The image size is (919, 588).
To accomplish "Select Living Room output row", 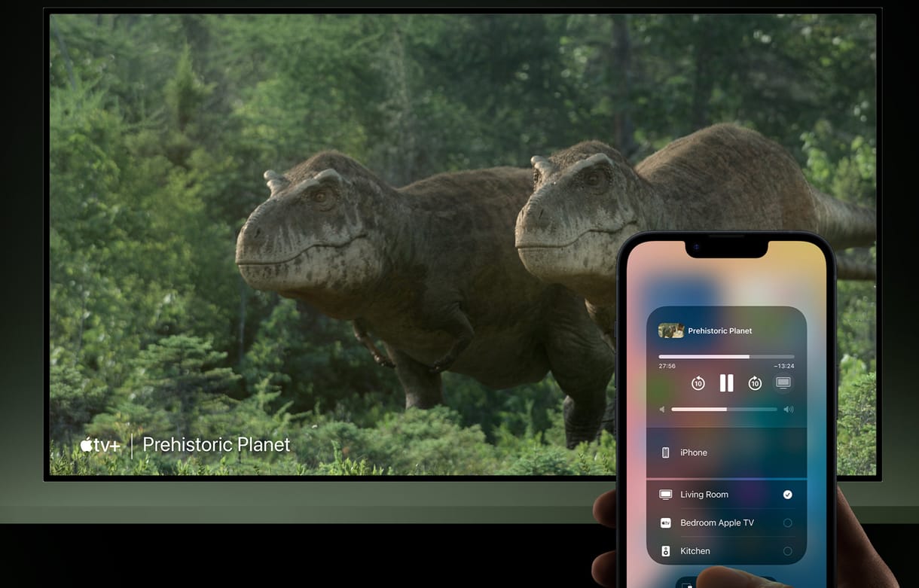I will click(x=726, y=495).
